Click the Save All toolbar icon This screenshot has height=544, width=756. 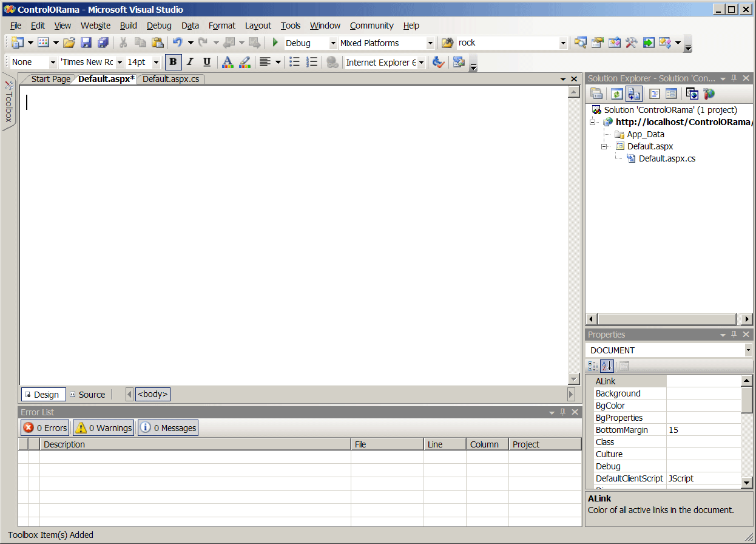103,42
